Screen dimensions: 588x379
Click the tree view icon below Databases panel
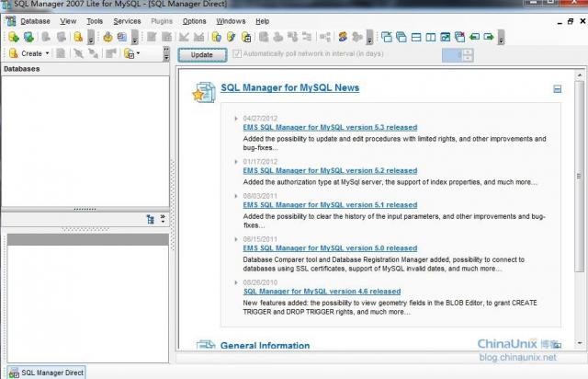[x=150, y=219]
